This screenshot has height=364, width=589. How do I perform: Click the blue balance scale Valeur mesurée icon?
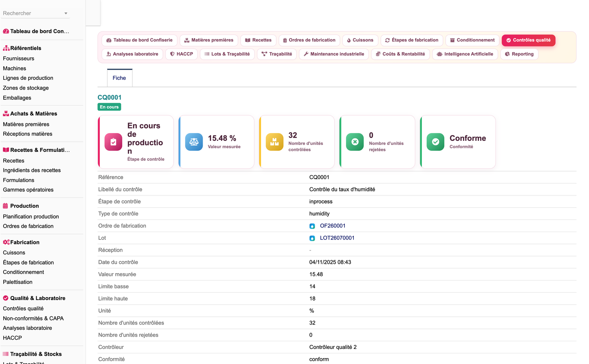(194, 142)
